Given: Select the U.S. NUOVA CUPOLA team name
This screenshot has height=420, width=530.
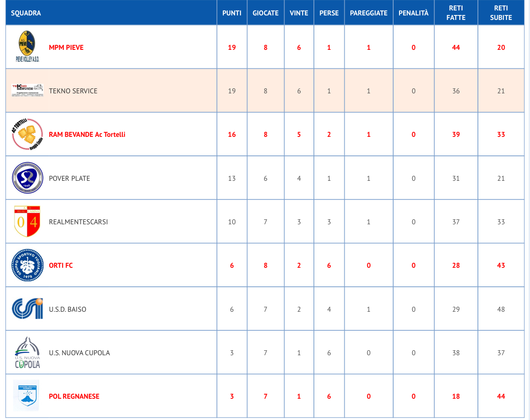Looking at the screenshot, I should click(x=79, y=352).
